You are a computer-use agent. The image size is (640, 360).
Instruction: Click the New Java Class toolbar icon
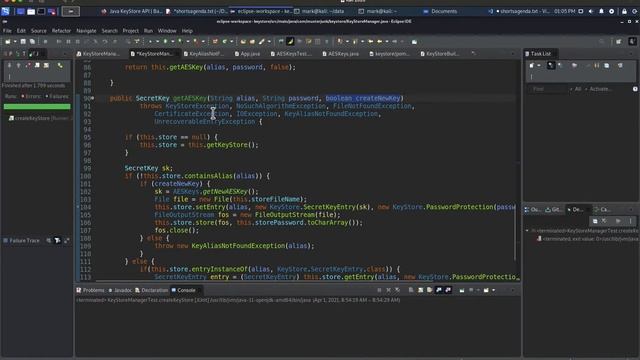click(x=225, y=41)
